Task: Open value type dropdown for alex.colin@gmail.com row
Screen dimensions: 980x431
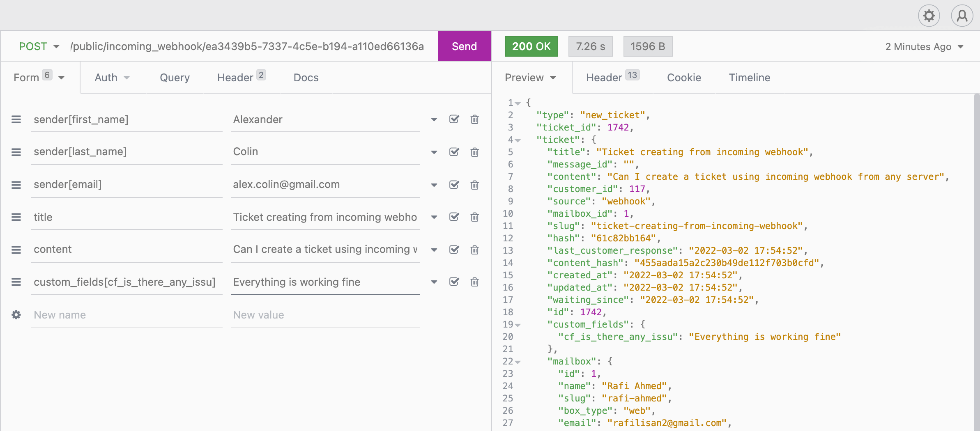Action: point(434,185)
